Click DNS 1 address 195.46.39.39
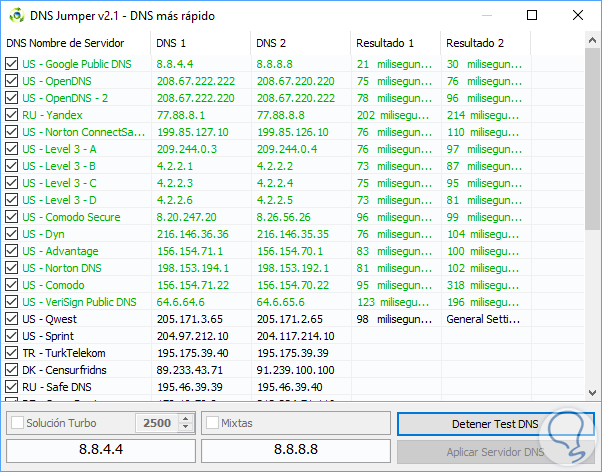This screenshot has height=472, width=602. coord(190,387)
